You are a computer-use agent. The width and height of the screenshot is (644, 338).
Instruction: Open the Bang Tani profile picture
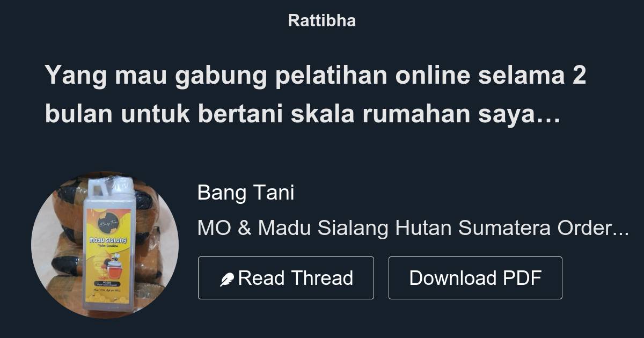pos(105,245)
